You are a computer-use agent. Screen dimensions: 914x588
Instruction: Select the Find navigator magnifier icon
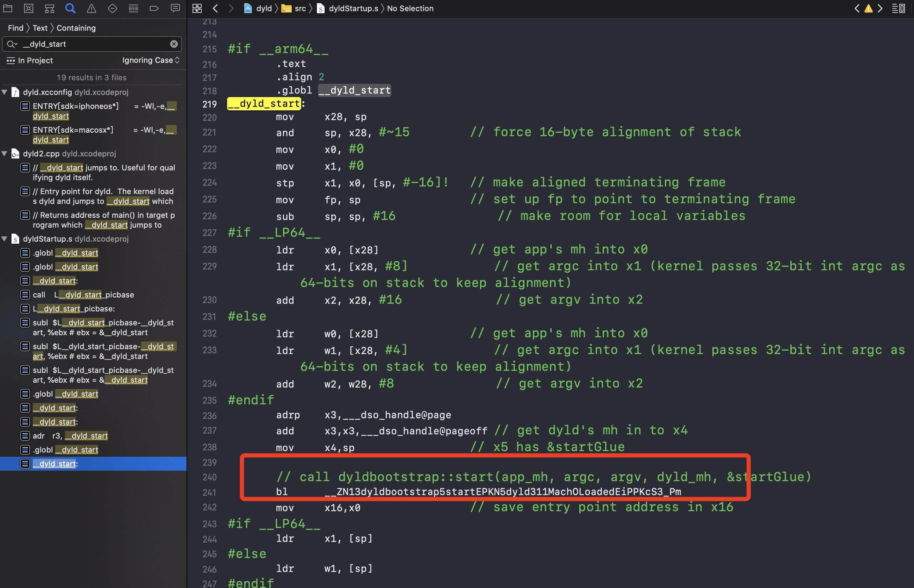pyautogui.click(x=70, y=8)
